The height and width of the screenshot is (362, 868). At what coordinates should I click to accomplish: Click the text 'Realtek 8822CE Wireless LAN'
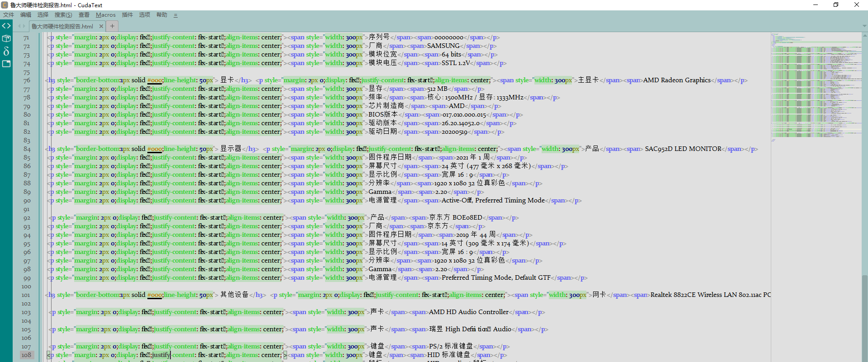693,295
